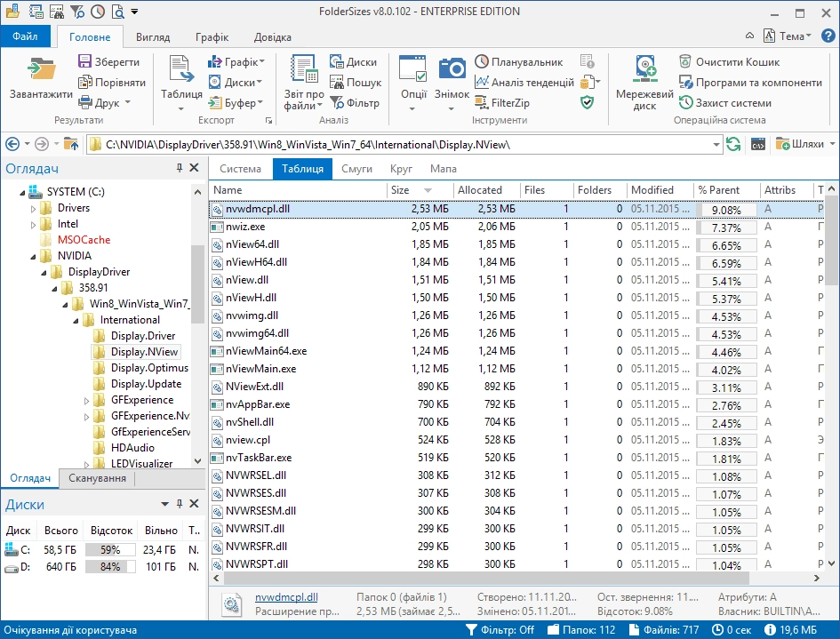
Task: Close the Оглядач panel
Action: [x=194, y=168]
